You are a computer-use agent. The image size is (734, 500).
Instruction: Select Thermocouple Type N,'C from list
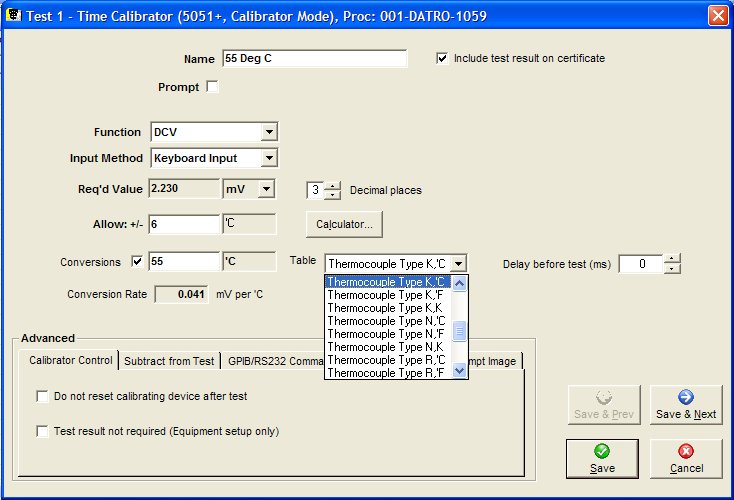click(386, 321)
